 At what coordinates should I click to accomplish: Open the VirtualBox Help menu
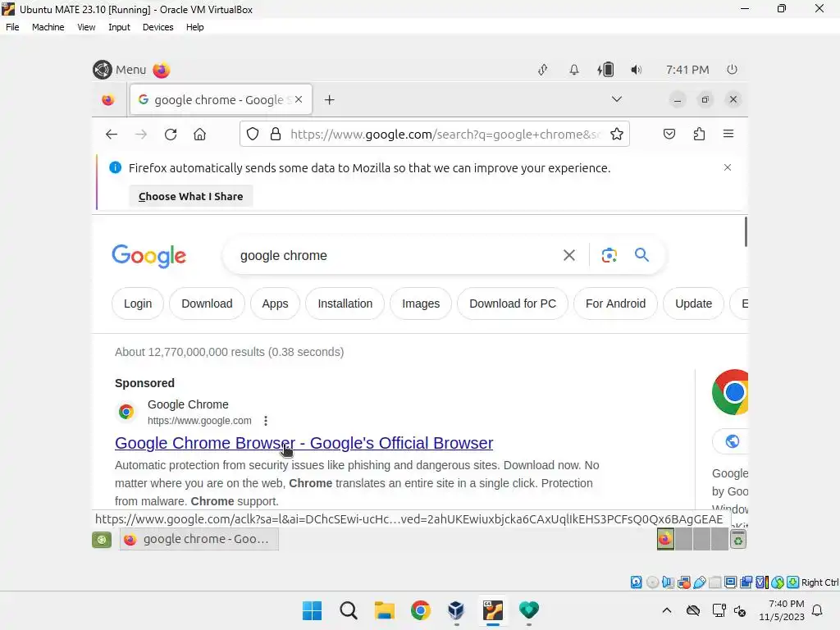point(195,27)
